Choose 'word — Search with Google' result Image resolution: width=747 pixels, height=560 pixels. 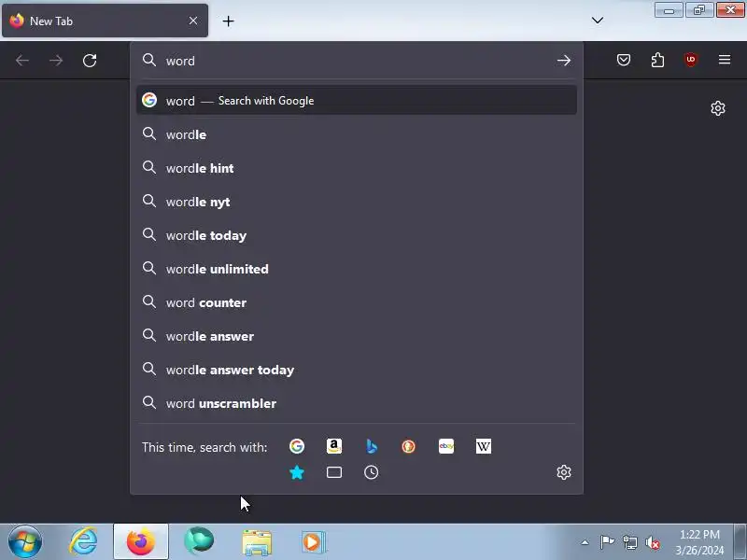click(x=357, y=101)
